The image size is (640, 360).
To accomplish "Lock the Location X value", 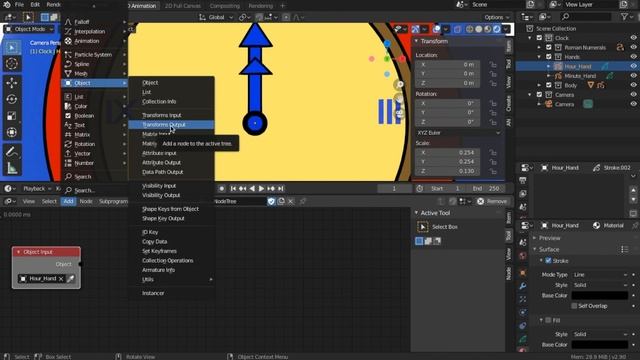I will pyautogui.click(x=493, y=64).
